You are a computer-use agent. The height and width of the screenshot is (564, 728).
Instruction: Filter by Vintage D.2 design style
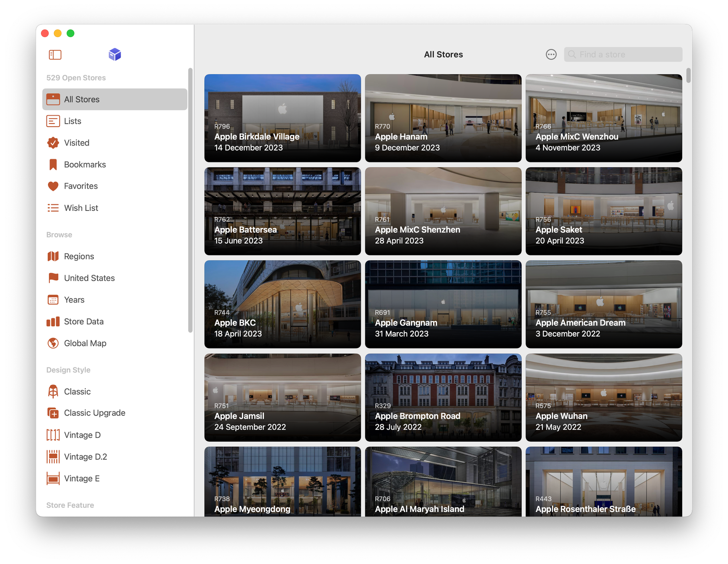click(85, 457)
